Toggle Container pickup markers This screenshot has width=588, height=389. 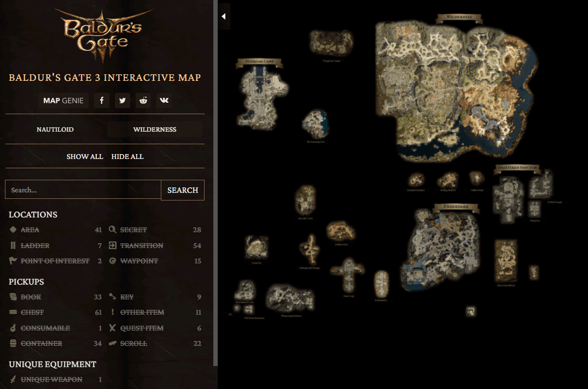tap(55, 343)
